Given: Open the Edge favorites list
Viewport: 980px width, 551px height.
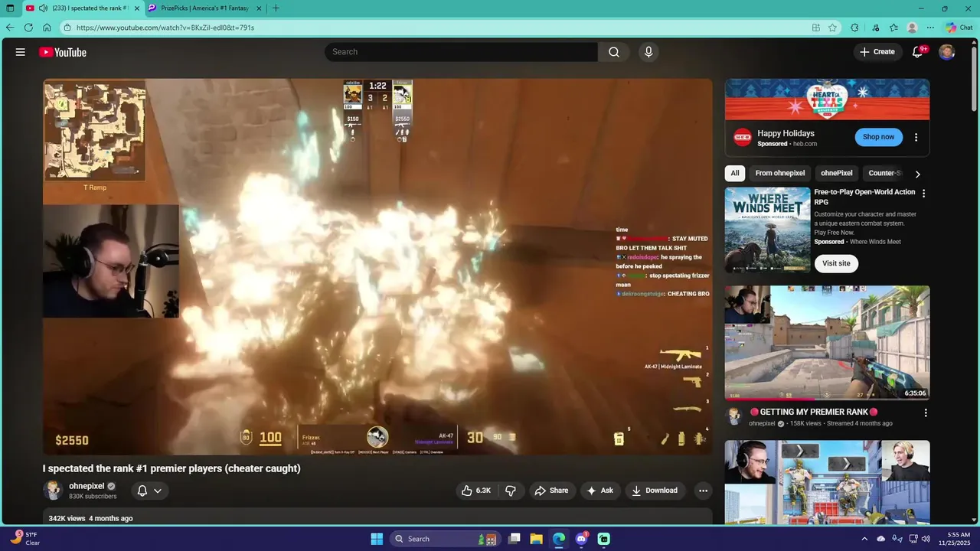Looking at the screenshot, I should pyautogui.click(x=893, y=28).
